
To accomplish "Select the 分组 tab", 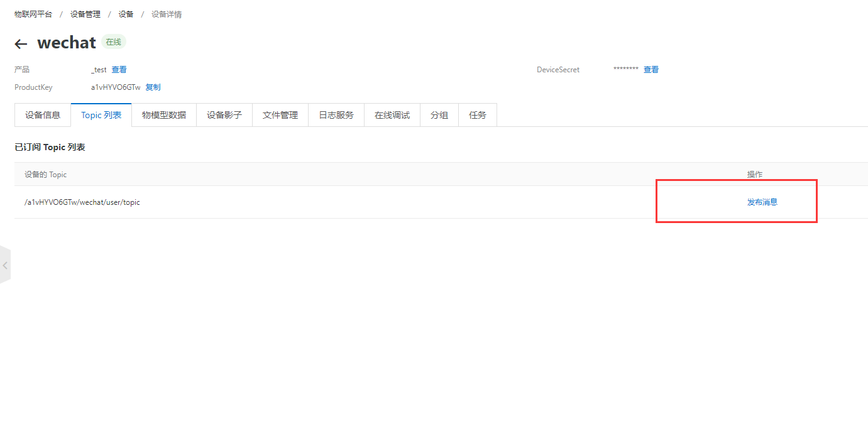I will pyautogui.click(x=439, y=115).
